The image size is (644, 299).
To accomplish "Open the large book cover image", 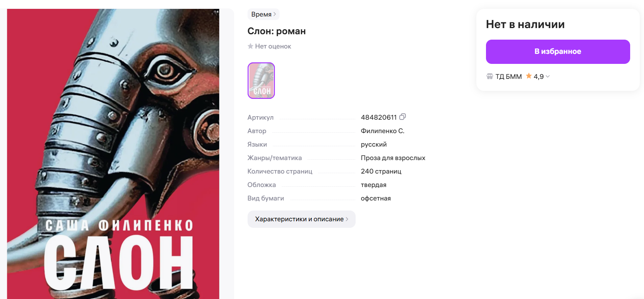I will tap(113, 154).
